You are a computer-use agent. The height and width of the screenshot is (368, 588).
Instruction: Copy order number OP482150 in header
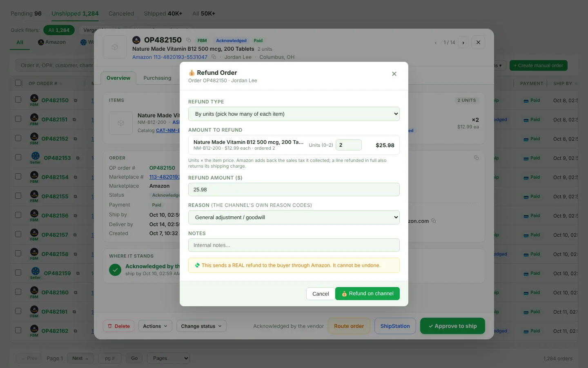189,40
